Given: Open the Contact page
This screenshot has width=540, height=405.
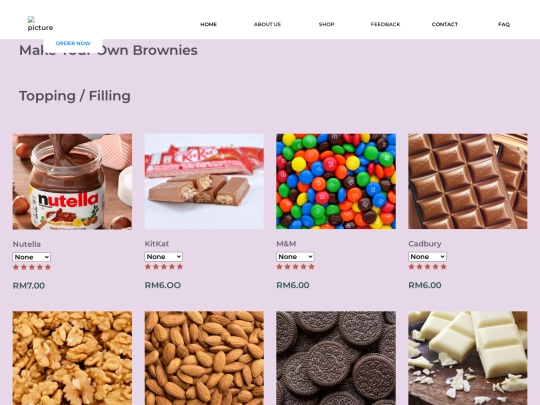Looking at the screenshot, I should point(445,24).
